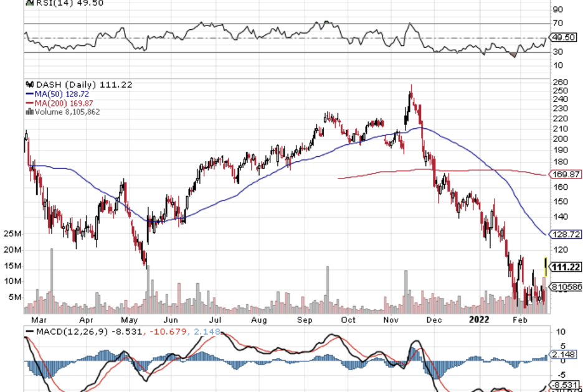Click the Dec label on the date axis
Screen dimensions: 583x392
434,320
